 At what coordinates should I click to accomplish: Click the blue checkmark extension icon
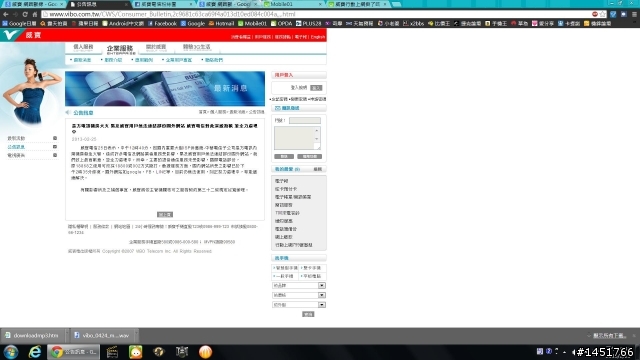coord(613,14)
